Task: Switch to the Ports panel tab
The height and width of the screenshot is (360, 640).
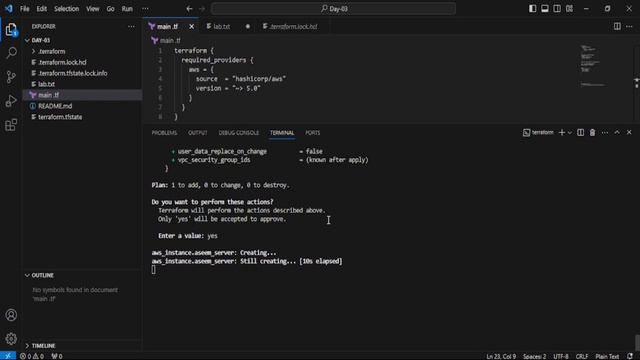Action: pos(313,133)
